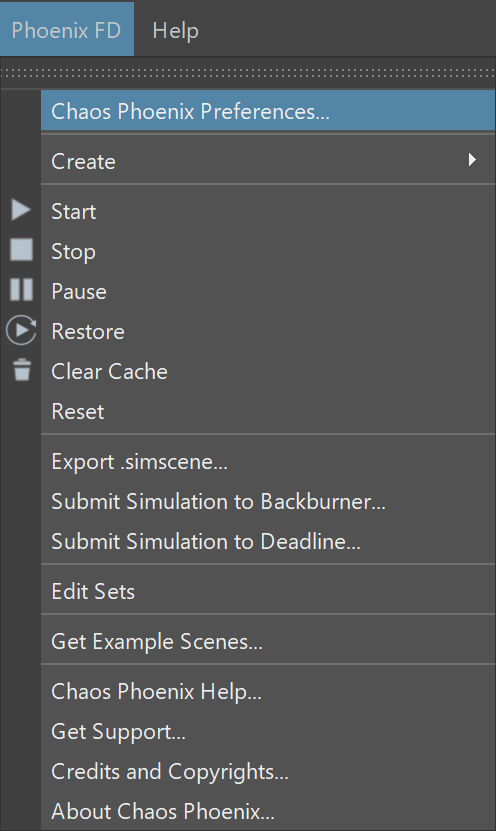Click Get Support entry
Image resolution: width=496 pixels, height=831 pixels.
[x=268, y=731]
